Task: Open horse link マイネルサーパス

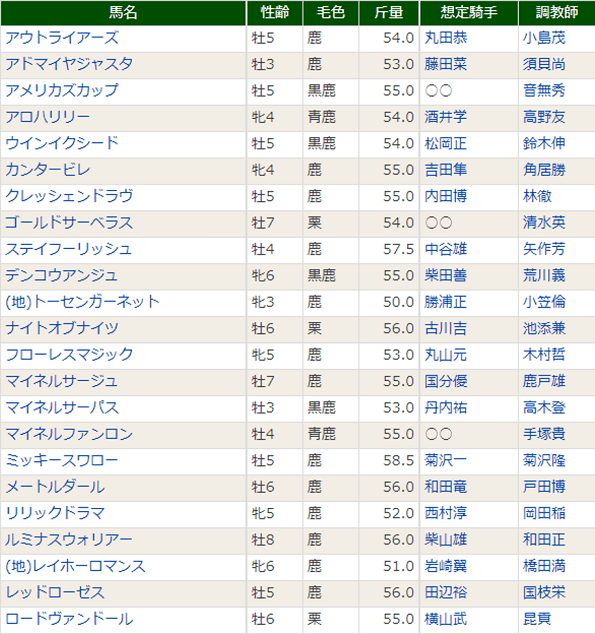Action: [62, 408]
